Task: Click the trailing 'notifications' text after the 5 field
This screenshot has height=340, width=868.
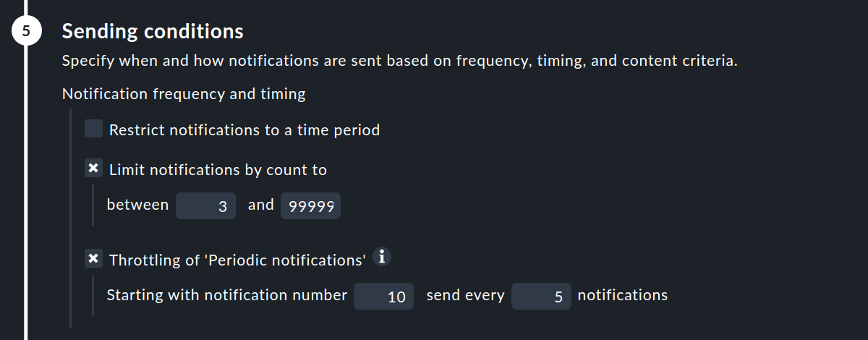Action: [x=622, y=295]
